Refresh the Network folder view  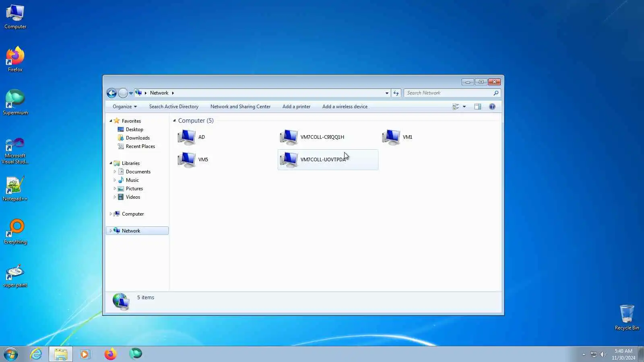[396, 93]
